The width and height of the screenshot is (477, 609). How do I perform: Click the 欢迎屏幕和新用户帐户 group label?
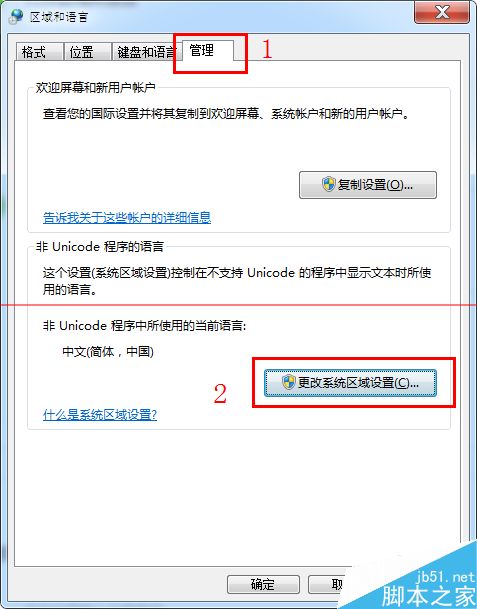pyautogui.click(x=96, y=87)
